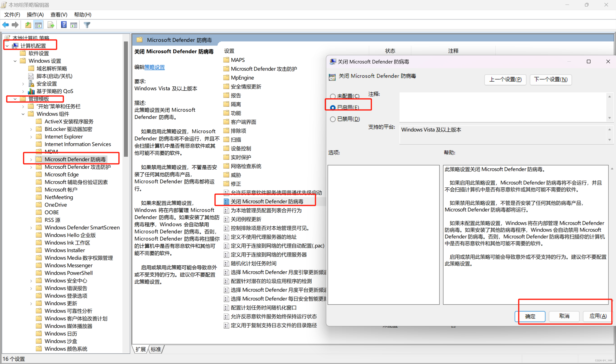This screenshot has height=364, width=616.
Task: Toggle the show/hide action pane icon
Action: click(74, 25)
